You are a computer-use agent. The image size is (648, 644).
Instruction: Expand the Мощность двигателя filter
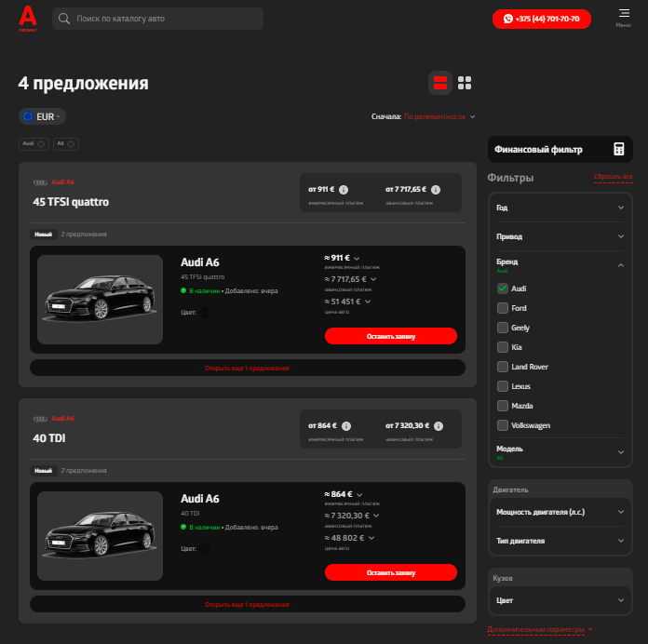pos(560,512)
